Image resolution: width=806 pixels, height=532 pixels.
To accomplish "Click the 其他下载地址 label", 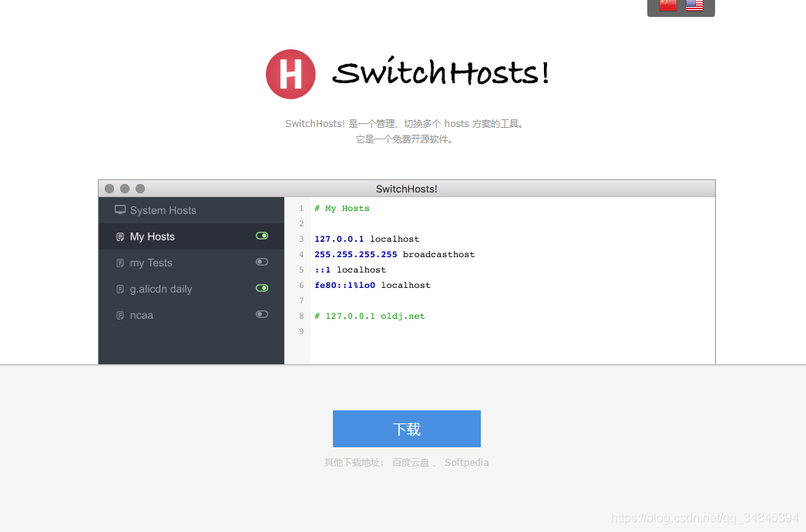I will pos(354,462).
